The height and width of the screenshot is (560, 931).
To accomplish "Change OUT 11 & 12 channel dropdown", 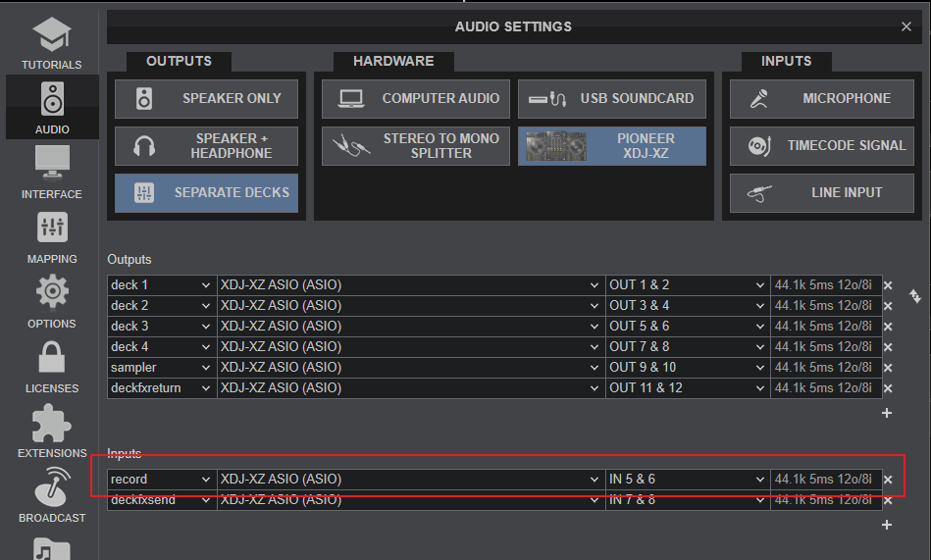I will tap(688, 387).
